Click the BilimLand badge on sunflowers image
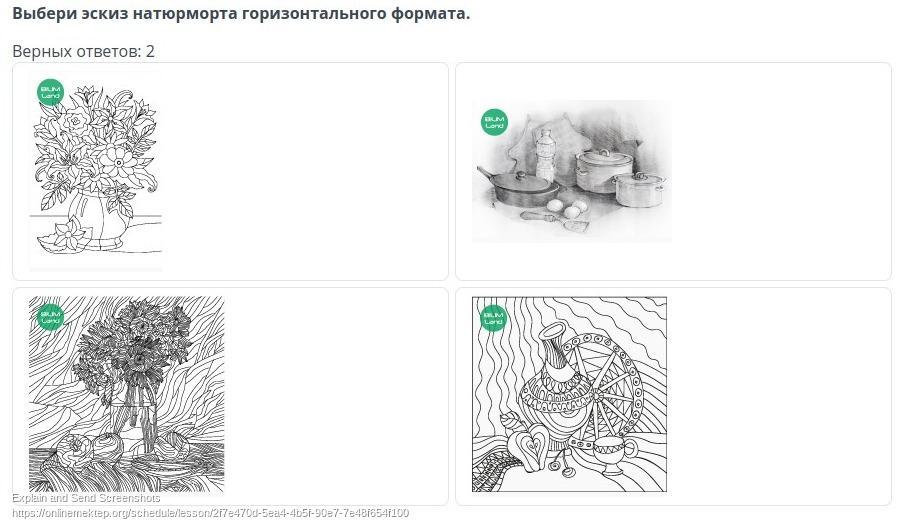Viewport: 899px width, 531px height. pyautogui.click(x=50, y=317)
